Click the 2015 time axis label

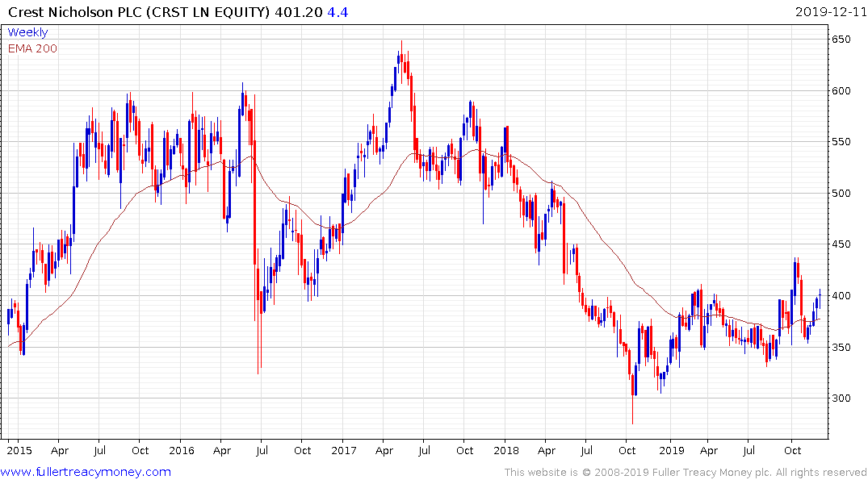(19, 450)
